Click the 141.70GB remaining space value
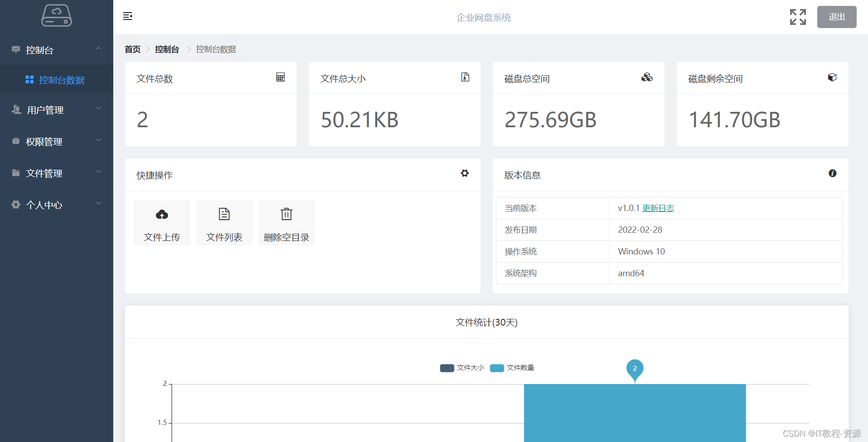Viewport: 868px width, 442px height. 734,120
